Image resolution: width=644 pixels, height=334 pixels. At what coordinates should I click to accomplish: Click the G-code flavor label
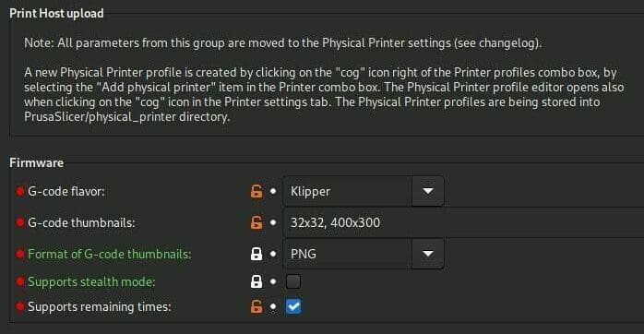66,191
